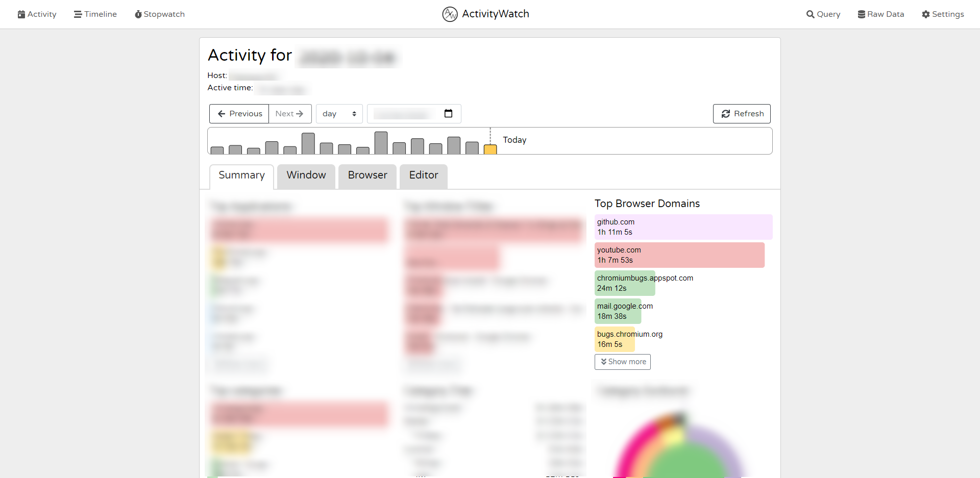Refresh the activity data

tap(742, 114)
